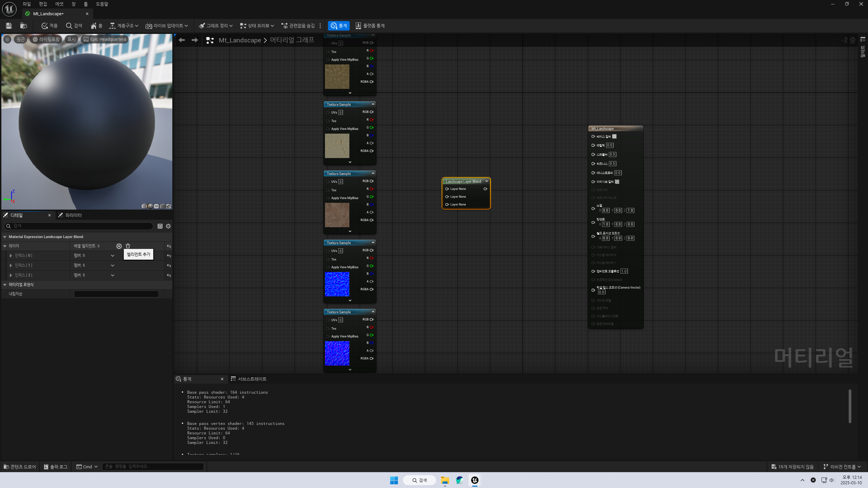Navigate back in material graph
868x488 pixels.
pos(182,40)
